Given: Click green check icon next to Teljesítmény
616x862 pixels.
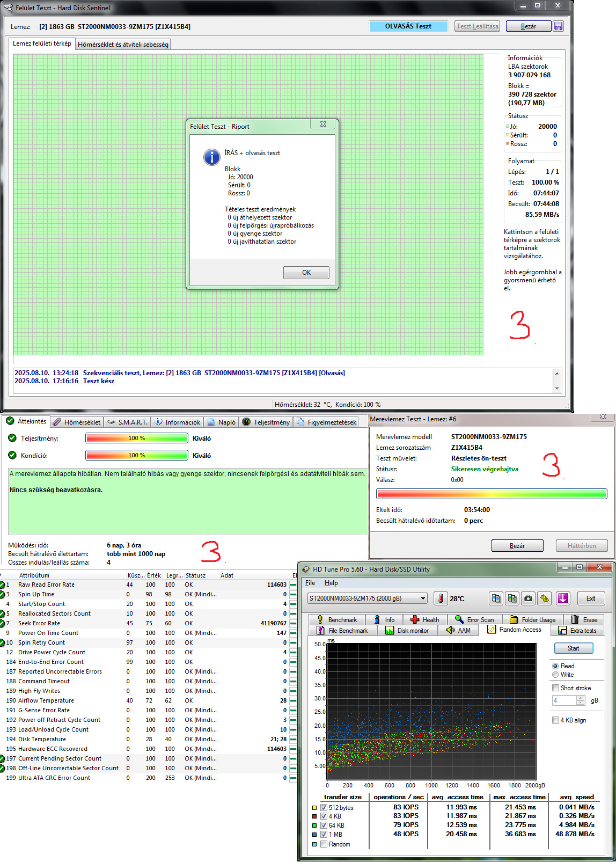Looking at the screenshot, I should coord(12,438).
